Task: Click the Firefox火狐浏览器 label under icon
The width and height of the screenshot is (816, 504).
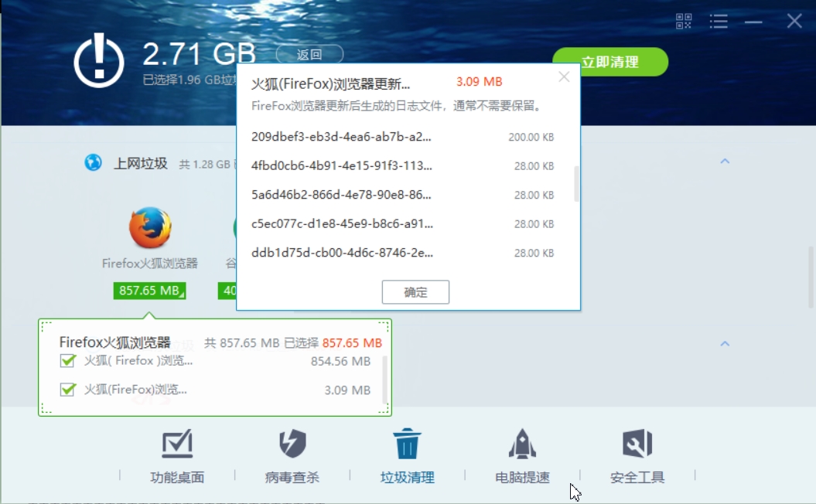Action: pos(150,263)
